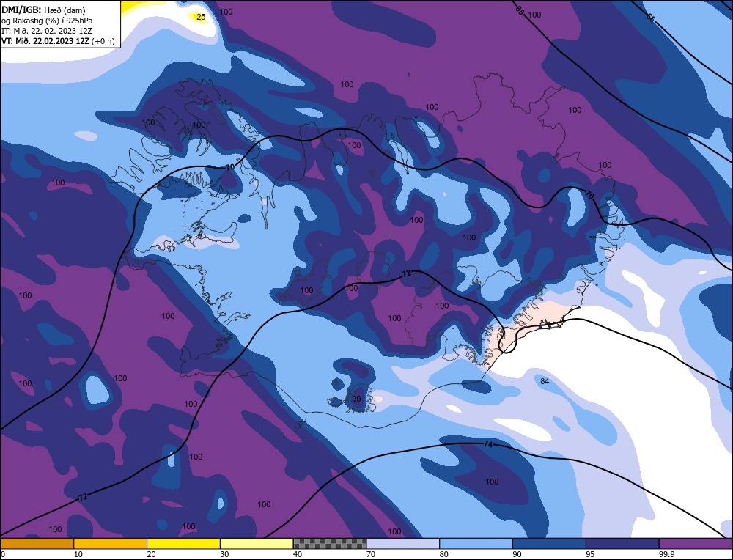This screenshot has height=560, width=733.
Task: Click the '20' legend scale tick
Action: click(x=151, y=554)
